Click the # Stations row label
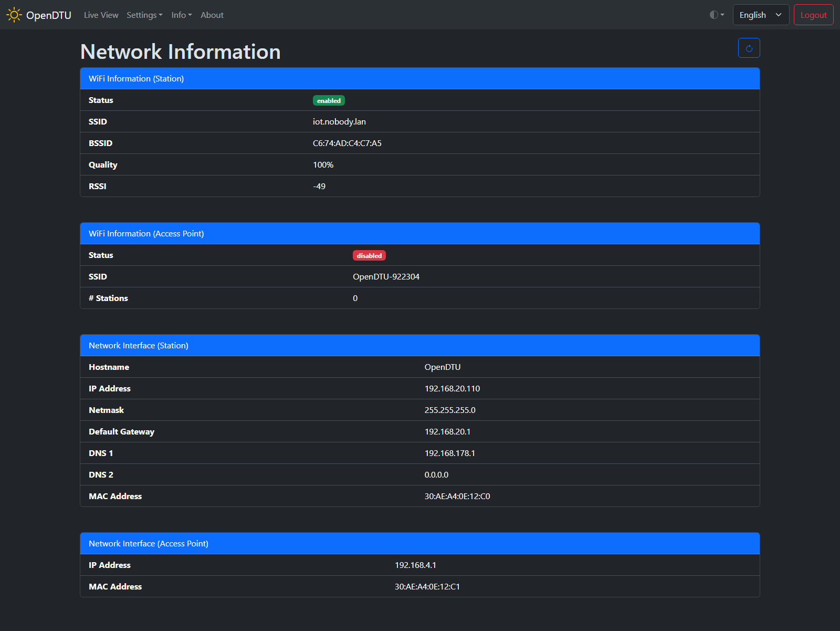The width and height of the screenshot is (840, 631). [x=108, y=298]
